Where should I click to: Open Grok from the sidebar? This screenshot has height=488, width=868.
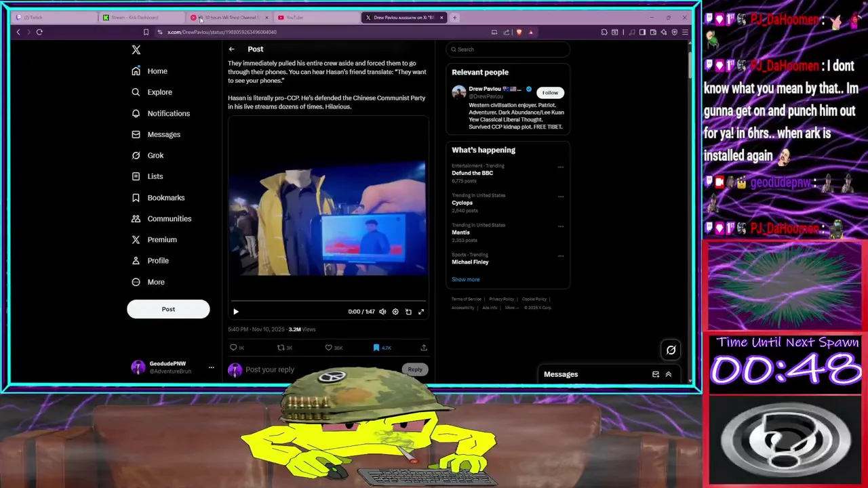tap(147, 155)
